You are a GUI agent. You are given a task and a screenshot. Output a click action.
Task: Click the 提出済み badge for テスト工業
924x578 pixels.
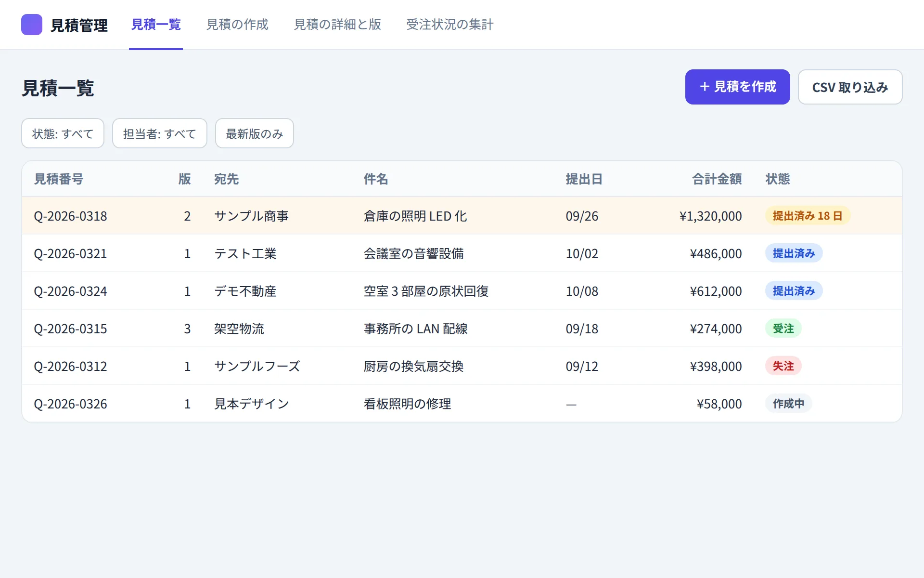pos(794,253)
